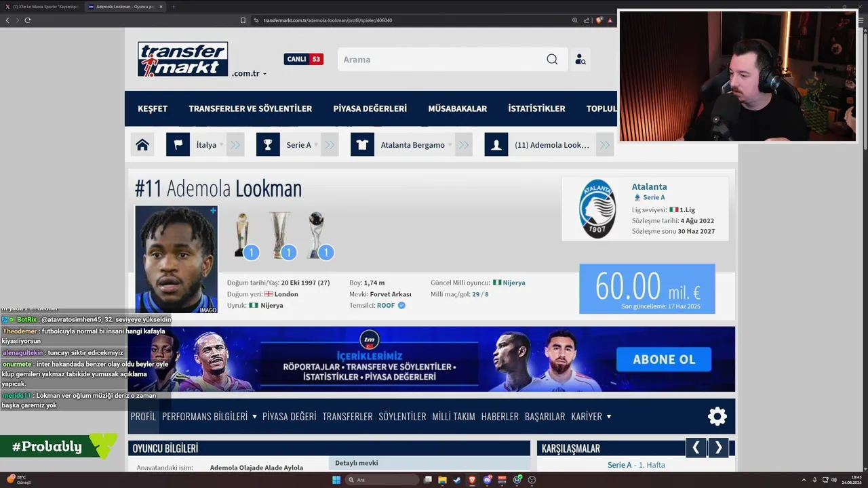
Task: Click the ABONE OL subscribe button
Action: click(x=664, y=359)
